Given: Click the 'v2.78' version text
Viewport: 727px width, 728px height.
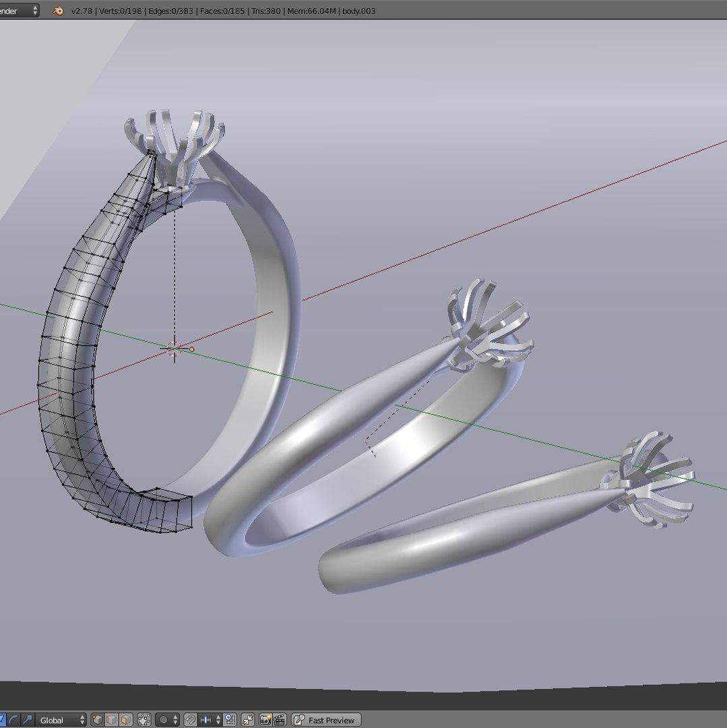Looking at the screenshot, I should click(x=82, y=11).
